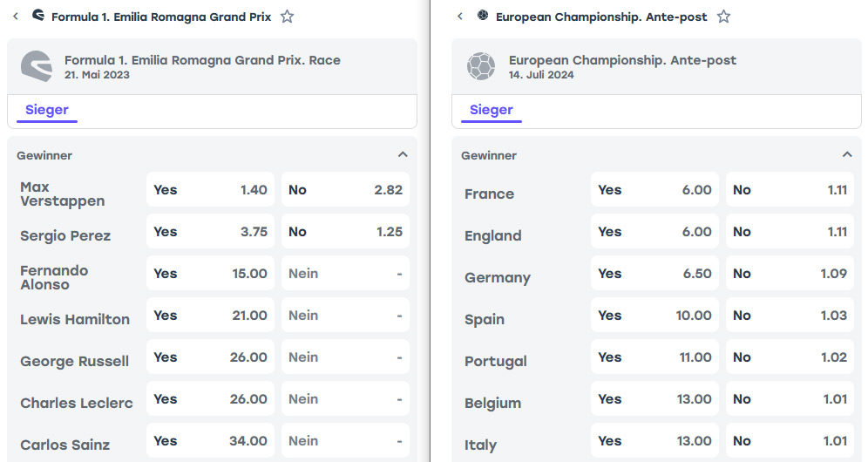Select Yes 34.00 for Carlos Sainz
The image size is (868, 462).
click(210, 441)
